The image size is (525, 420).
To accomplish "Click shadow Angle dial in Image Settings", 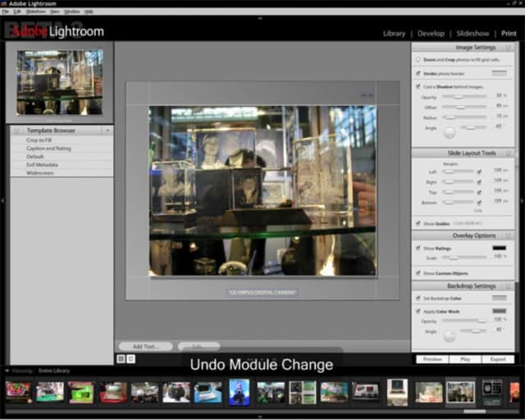I will [x=450, y=133].
